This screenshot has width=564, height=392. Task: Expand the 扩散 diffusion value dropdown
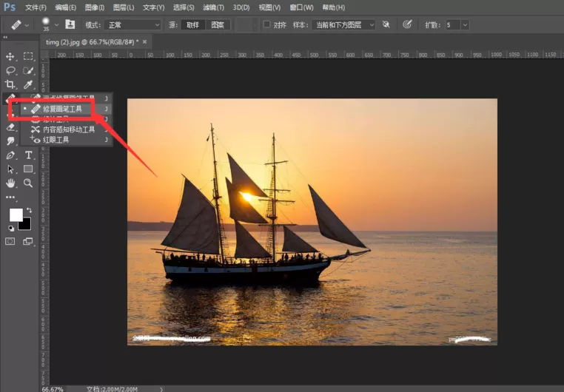(x=465, y=25)
